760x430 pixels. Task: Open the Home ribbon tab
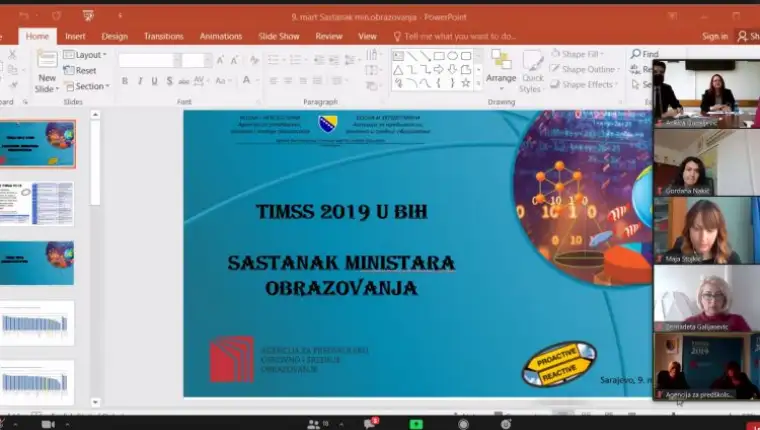[x=37, y=36]
